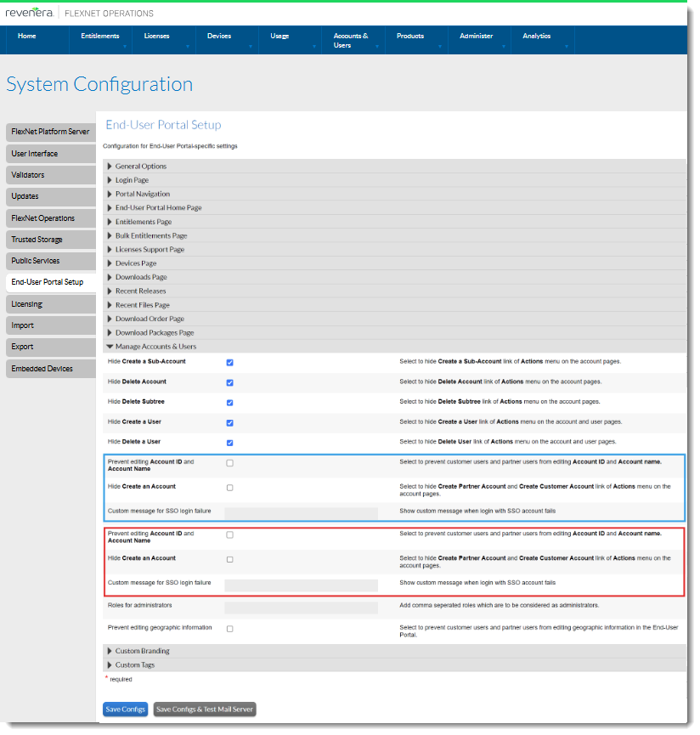Open the Administer menu
This screenshot has height=735, width=700.
[x=476, y=37]
